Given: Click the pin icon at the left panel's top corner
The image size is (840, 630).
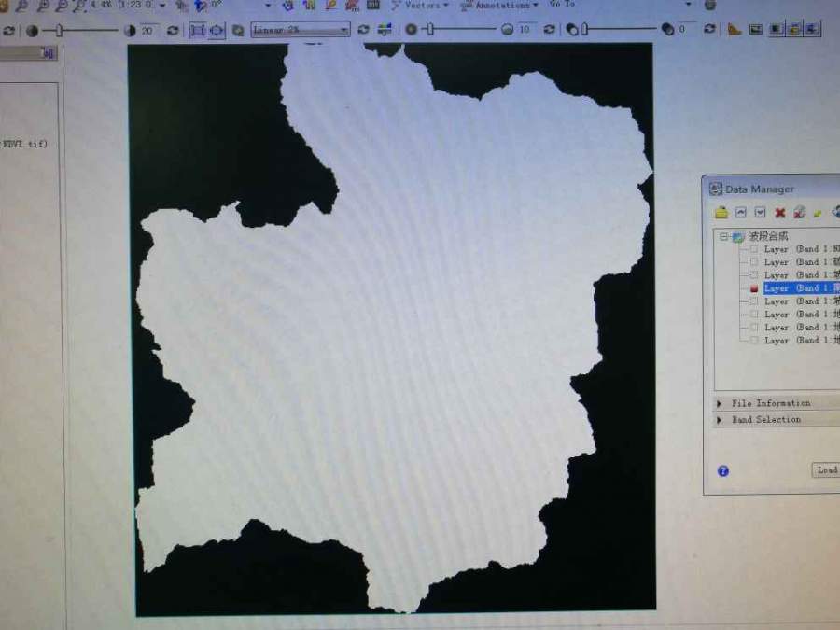Looking at the screenshot, I should (49, 52).
